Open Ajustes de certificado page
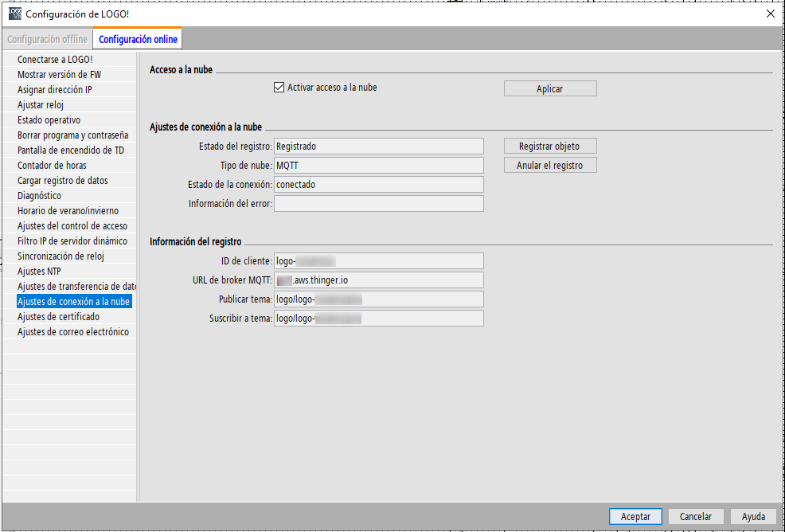Screen dimensions: 785x532 click(58, 317)
